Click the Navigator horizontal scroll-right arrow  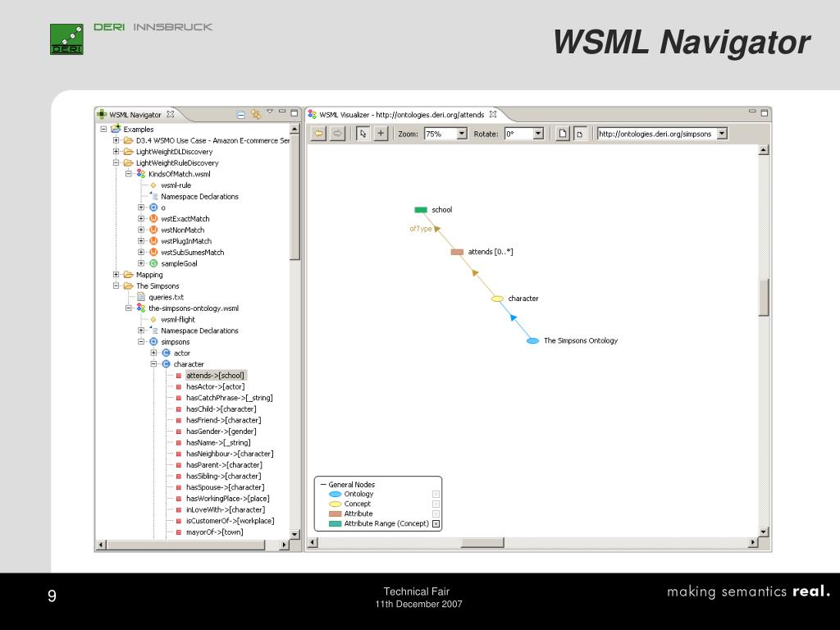pyautogui.click(x=284, y=545)
